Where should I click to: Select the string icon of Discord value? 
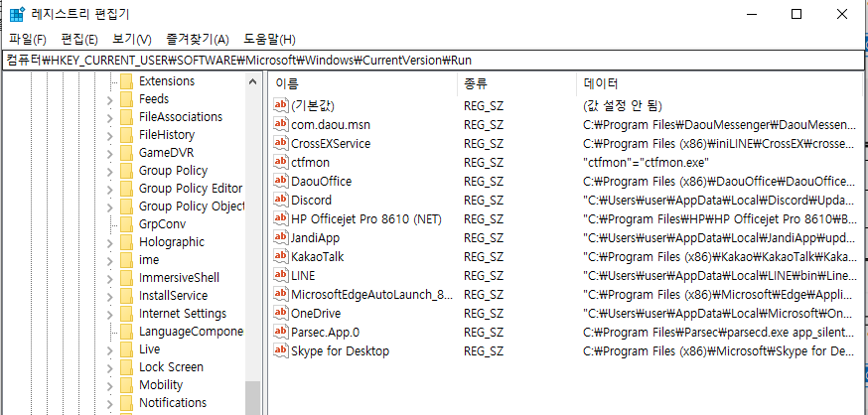coord(282,200)
